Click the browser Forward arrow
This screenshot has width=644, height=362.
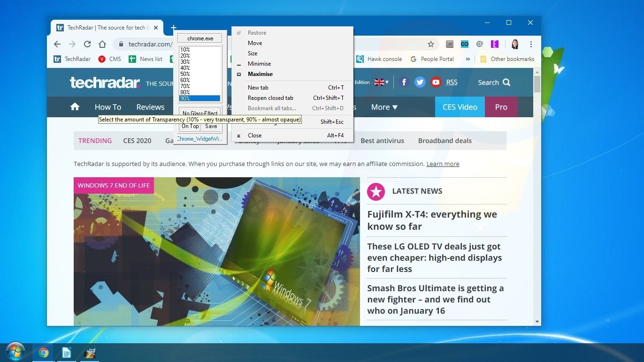[x=72, y=44]
